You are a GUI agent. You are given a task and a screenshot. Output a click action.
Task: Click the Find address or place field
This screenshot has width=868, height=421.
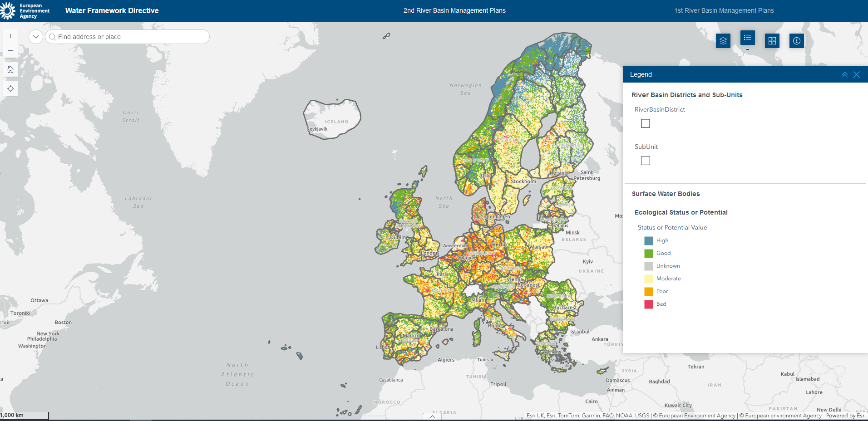click(x=128, y=37)
